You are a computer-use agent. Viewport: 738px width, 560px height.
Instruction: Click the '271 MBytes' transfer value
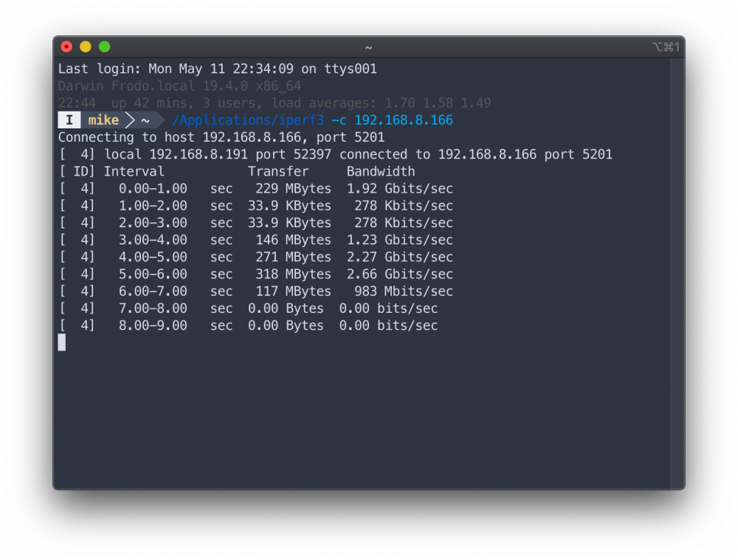click(293, 257)
